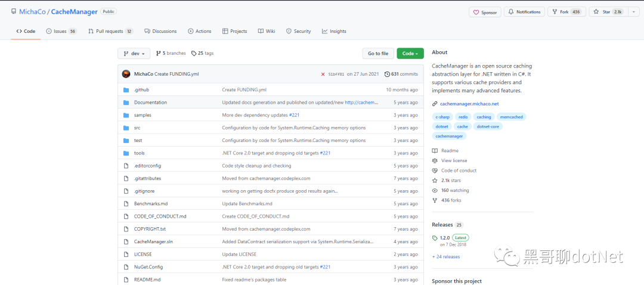Open the Actions tab
Viewport: 644px width, 285px height.
click(x=200, y=31)
